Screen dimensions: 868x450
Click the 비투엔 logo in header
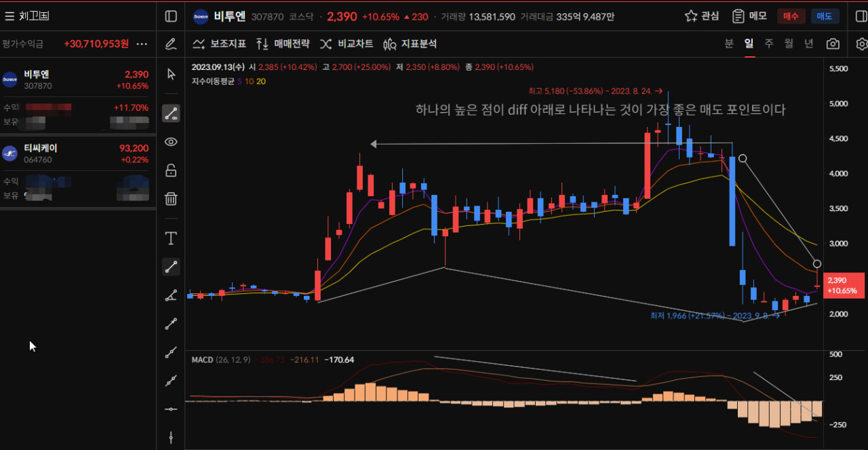(201, 16)
